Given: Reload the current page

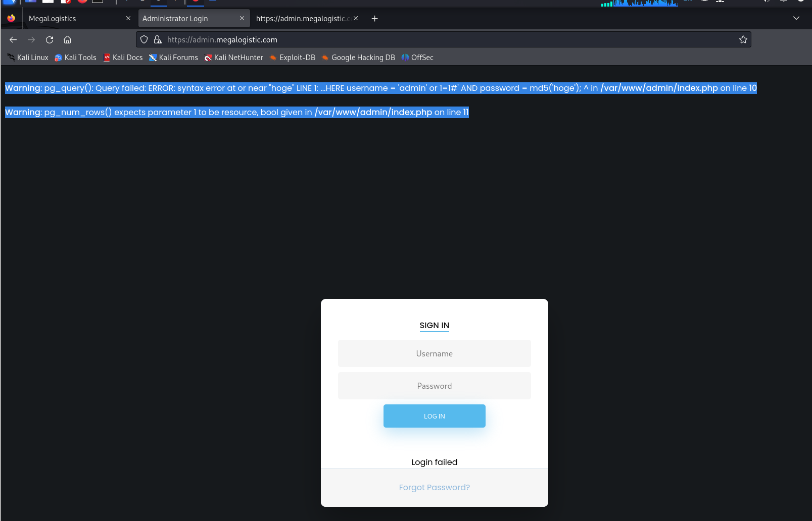Looking at the screenshot, I should tap(50, 40).
